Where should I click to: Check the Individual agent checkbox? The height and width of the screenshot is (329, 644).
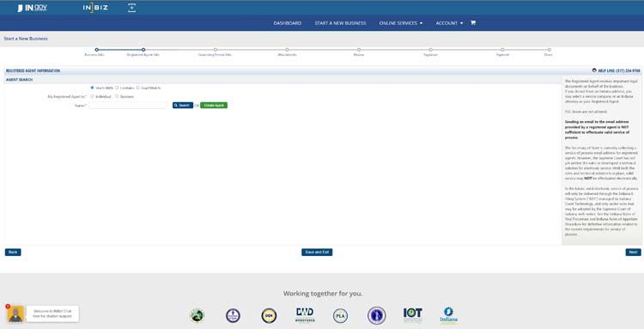click(x=92, y=96)
